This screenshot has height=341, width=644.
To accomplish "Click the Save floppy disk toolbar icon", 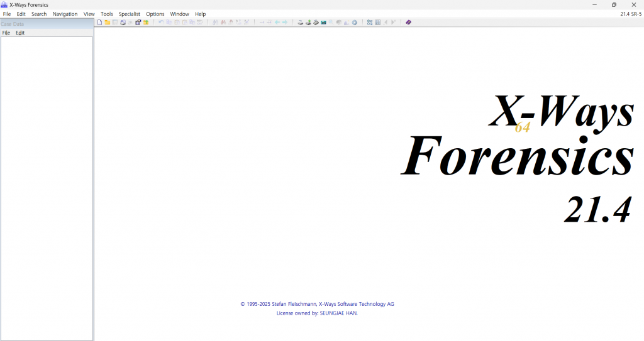I will point(115,23).
